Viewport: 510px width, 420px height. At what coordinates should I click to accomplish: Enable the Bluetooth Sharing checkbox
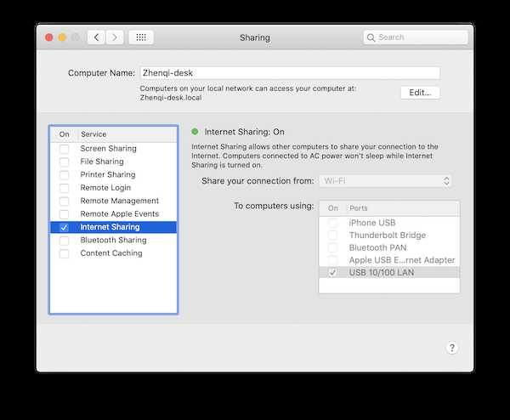click(64, 241)
